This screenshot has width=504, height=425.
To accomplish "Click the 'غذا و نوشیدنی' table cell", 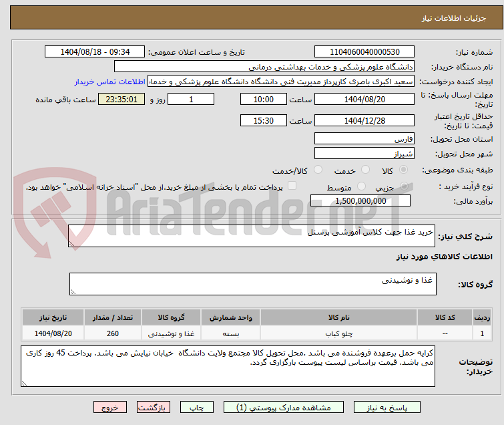I will (171, 333).
